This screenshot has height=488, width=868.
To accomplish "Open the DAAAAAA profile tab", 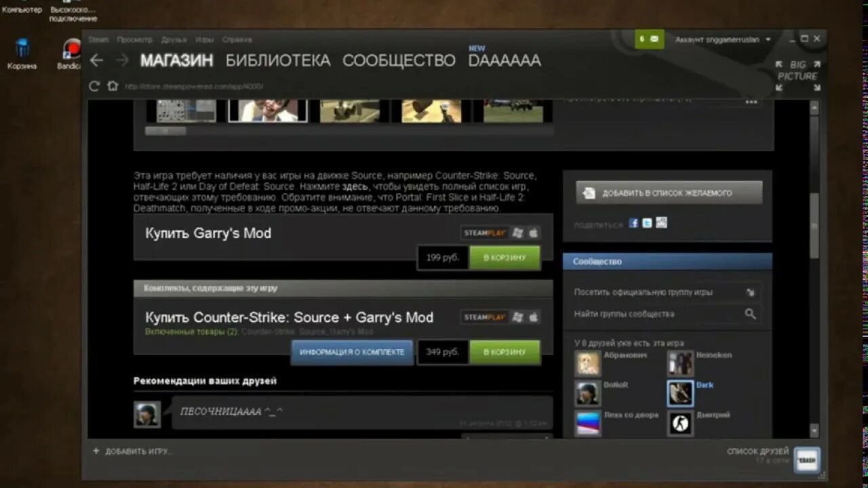I will (505, 60).
